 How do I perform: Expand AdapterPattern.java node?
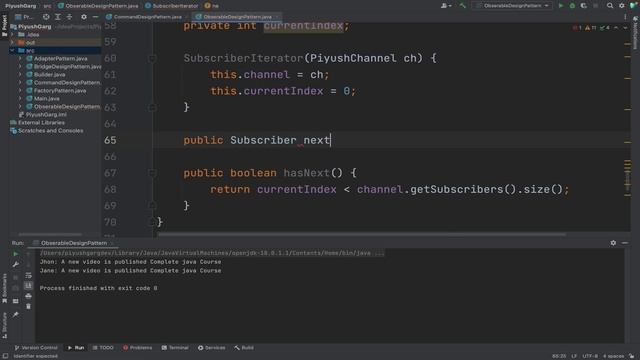click(x=20, y=58)
